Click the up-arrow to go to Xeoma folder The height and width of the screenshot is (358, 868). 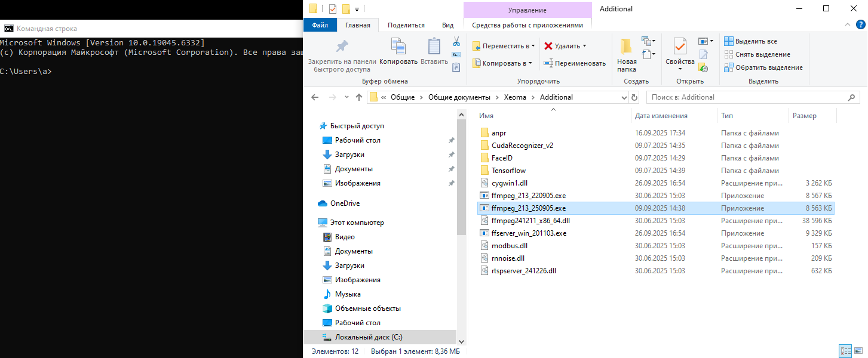click(359, 97)
